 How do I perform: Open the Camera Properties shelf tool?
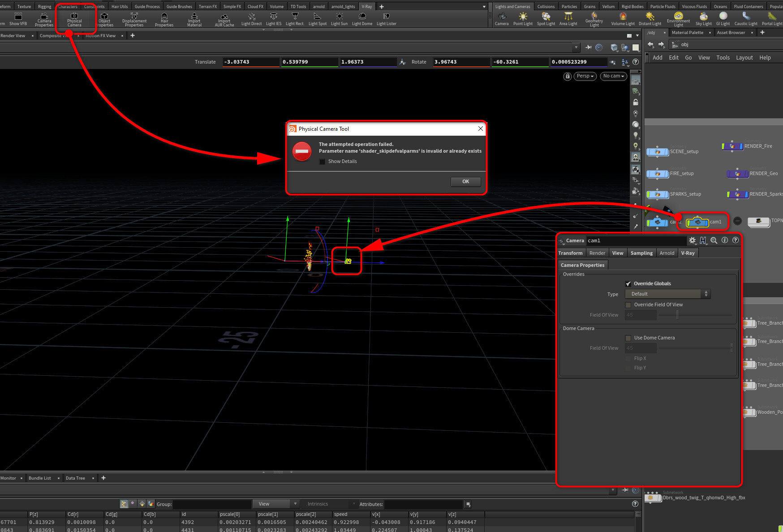44,20
